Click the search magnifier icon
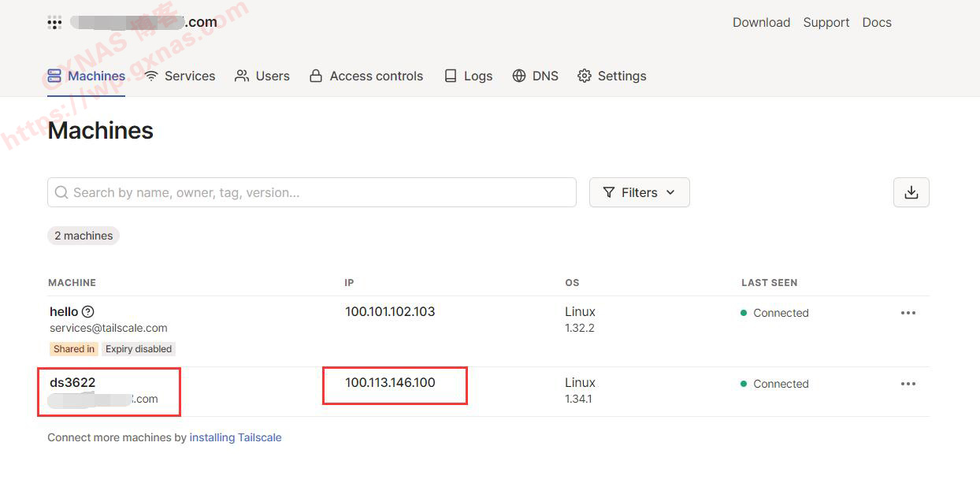Image resolution: width=980 pixels, height=487 pixels. (x=61, y=192)
